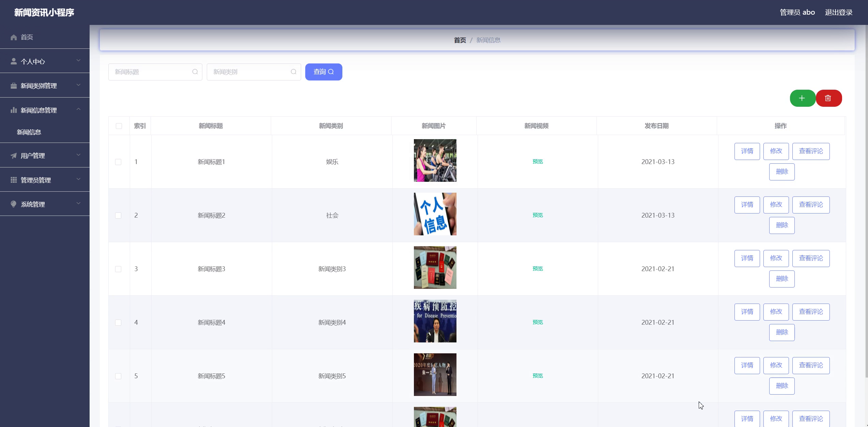
Task: Click 删除 for 新闻标题1
Action: pos(782,172)
